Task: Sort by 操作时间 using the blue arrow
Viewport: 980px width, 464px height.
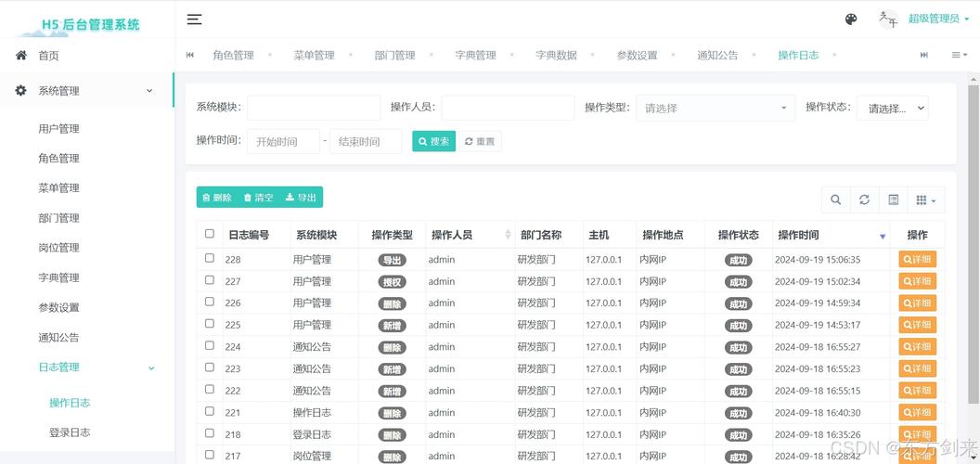Action: click(883, 237)
